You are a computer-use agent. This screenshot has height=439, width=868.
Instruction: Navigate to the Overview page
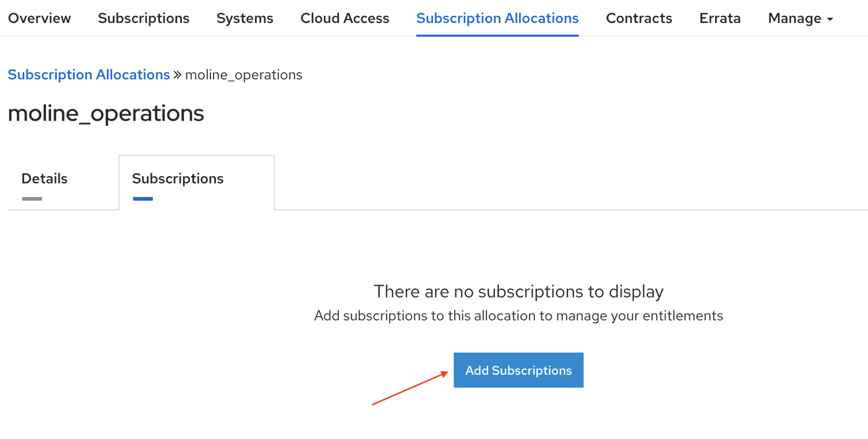click(39, 18)
